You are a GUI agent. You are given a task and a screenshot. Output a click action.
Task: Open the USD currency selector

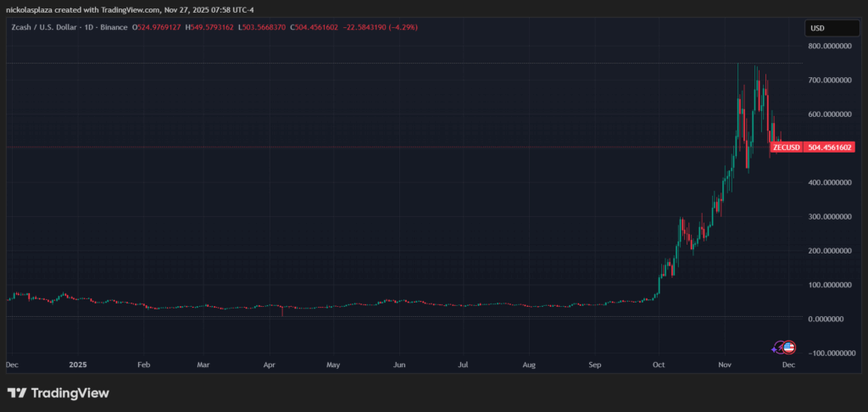[830, 28]
